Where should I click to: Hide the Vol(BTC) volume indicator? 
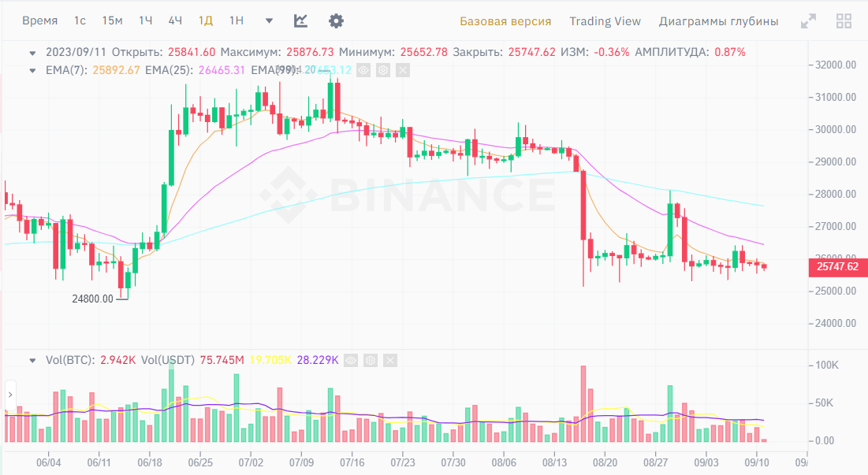click(x=351, y=360)
